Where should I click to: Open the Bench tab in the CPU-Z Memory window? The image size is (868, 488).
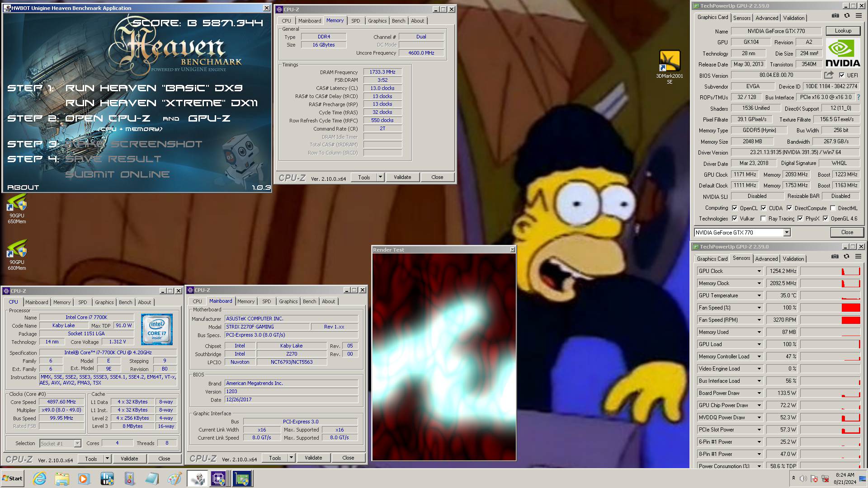(398, 21)
